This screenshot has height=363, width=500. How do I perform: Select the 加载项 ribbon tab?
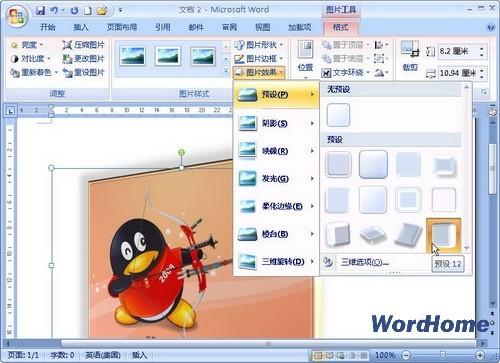click(x=300, y=27)
